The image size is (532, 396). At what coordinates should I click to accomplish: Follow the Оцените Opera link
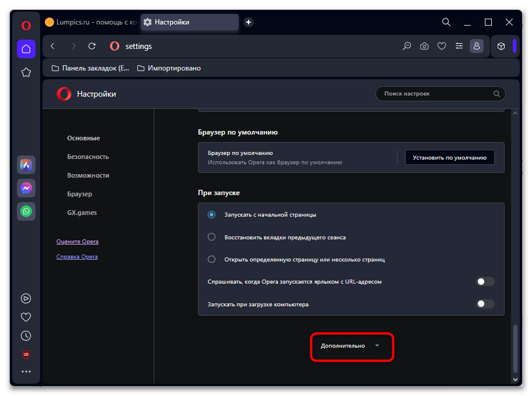[77, 241]
